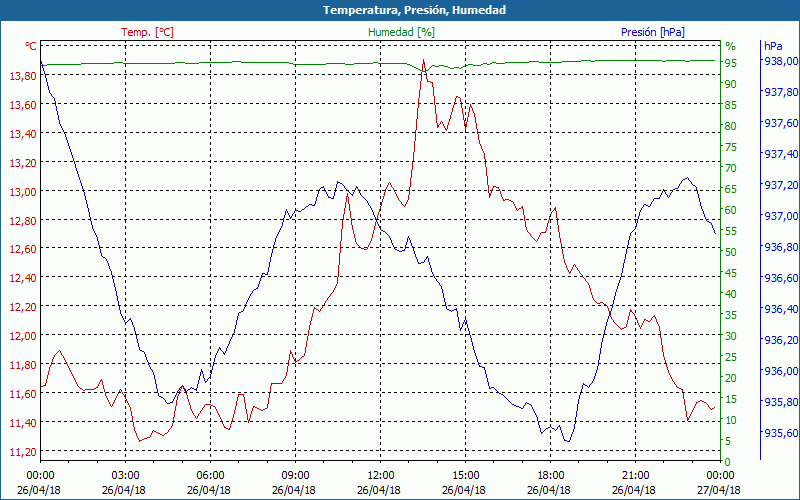Click temperature axis value 11,20
Image resolution: width=800 pixels, height=500 pixels.
click(22, 451)
